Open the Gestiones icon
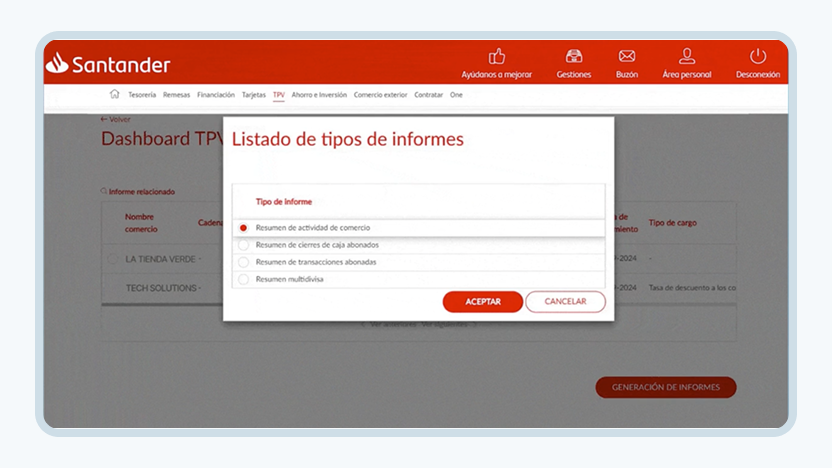The height and width of the screenshot is (468, 832). tap(574, 56)
